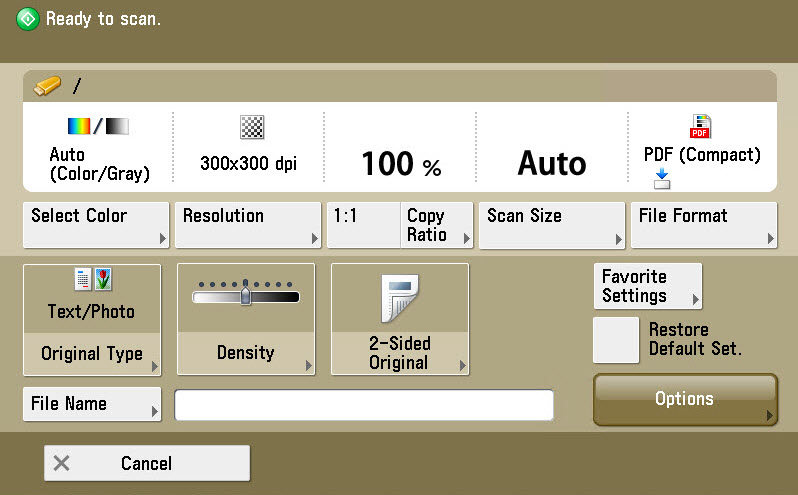Open the Copy Ratio settings

[x=436, y=225]
